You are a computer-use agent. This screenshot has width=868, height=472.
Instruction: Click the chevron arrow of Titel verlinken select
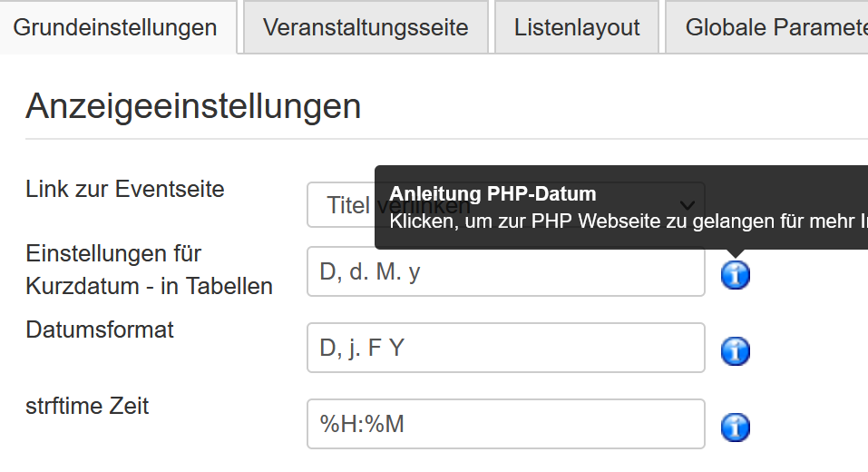pyautogui.click(x=687, y=205)
